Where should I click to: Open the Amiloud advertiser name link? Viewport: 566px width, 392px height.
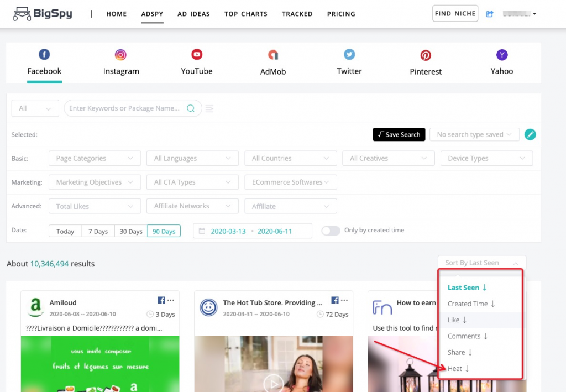pyautogui.click(x=63, y=302)
